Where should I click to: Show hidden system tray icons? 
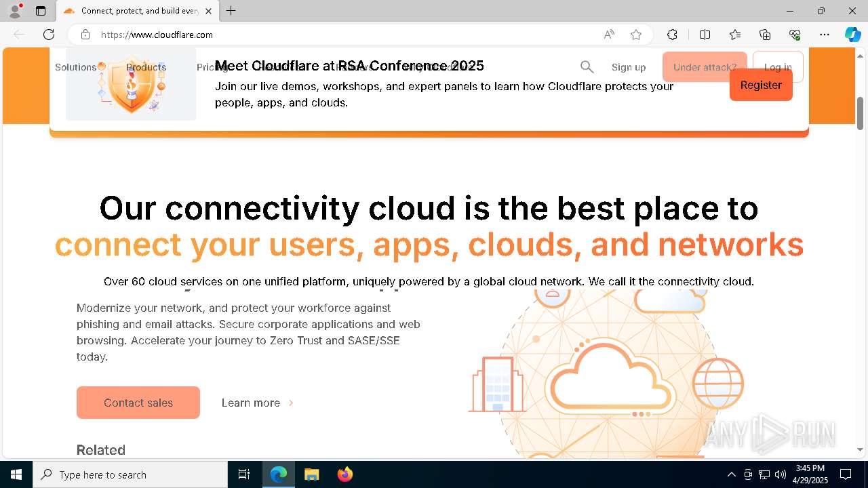pos(731,474)
